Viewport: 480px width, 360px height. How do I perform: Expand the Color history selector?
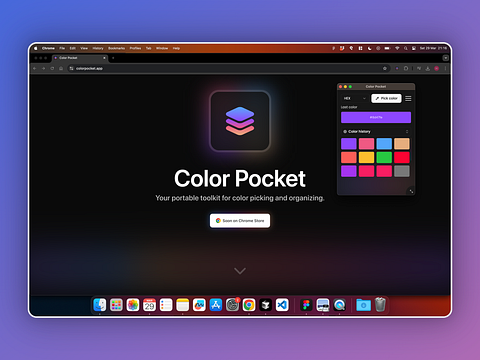(407, 131)
